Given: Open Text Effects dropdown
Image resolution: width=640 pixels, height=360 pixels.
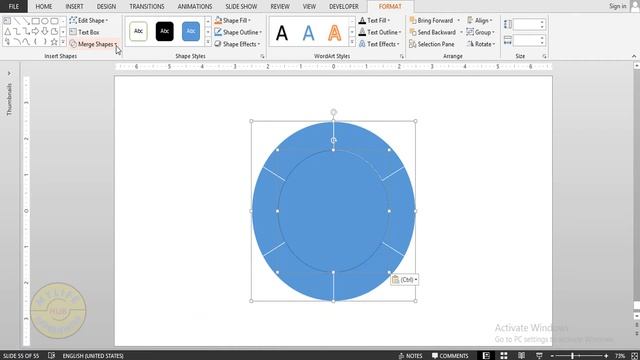Looking at the screenshot, I should (379, 44).
